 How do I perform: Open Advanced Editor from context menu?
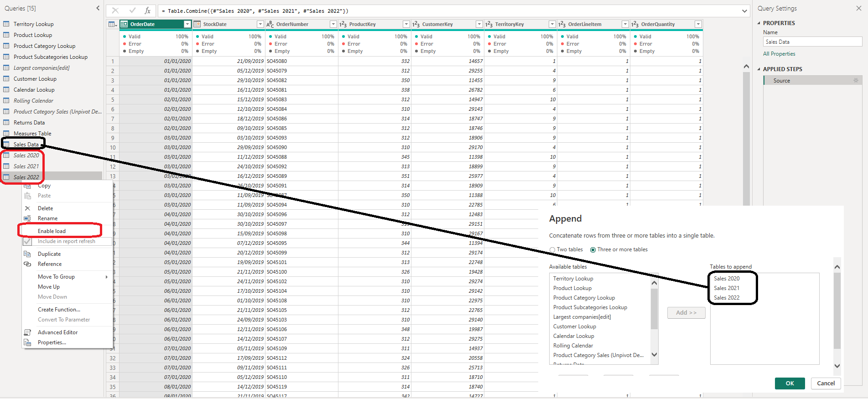pos(57,332)
